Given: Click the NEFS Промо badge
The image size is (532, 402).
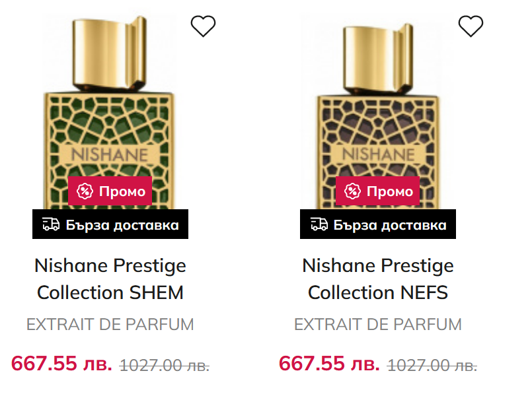Looking at the screenshot, I should [x=378, y=191].
